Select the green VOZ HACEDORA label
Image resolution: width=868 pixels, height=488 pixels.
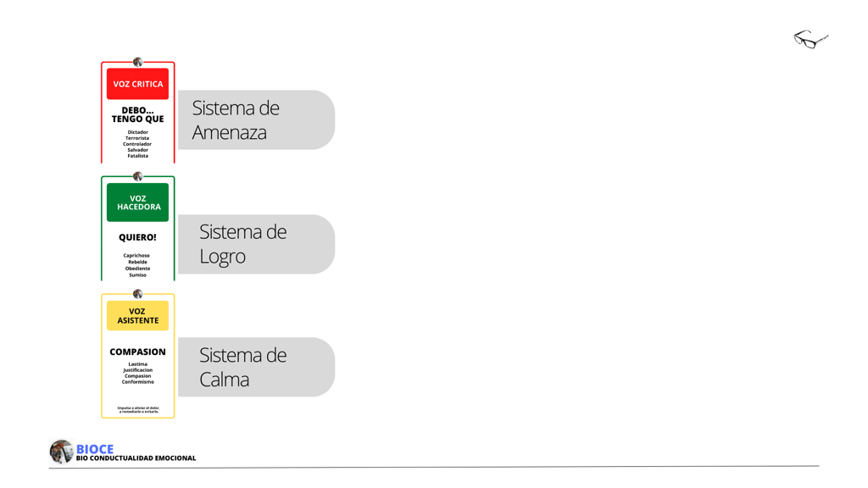[137, 202]
